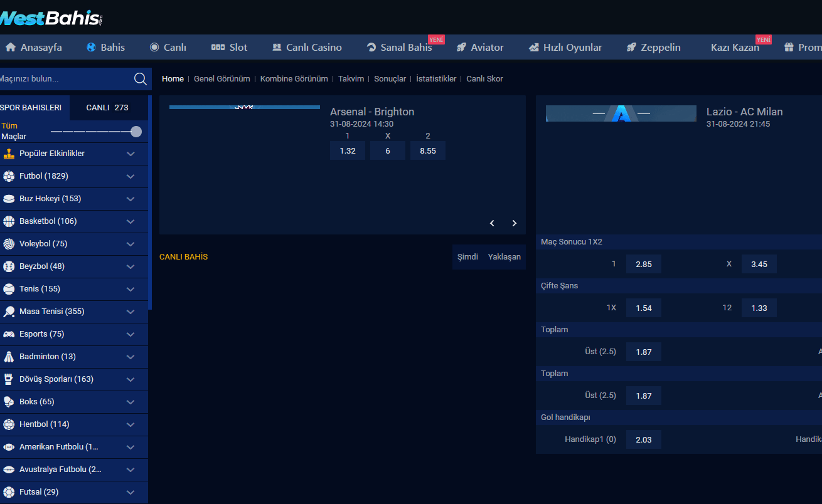
Task: Click the Badminton shuttlecock icon
Action: click(9, 357)
